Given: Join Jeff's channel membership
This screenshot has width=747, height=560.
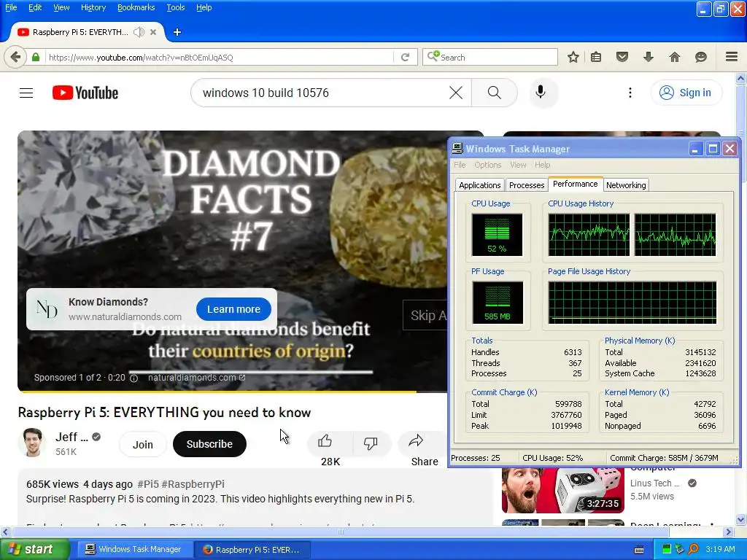Looking at the screenshot, I should 142,444.
